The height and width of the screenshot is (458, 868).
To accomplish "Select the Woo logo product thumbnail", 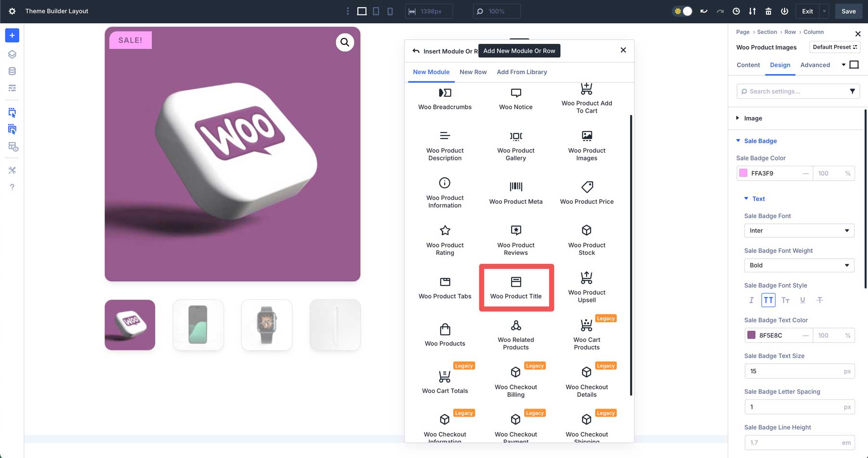I will pyautogui.click(x=130, y=325).
